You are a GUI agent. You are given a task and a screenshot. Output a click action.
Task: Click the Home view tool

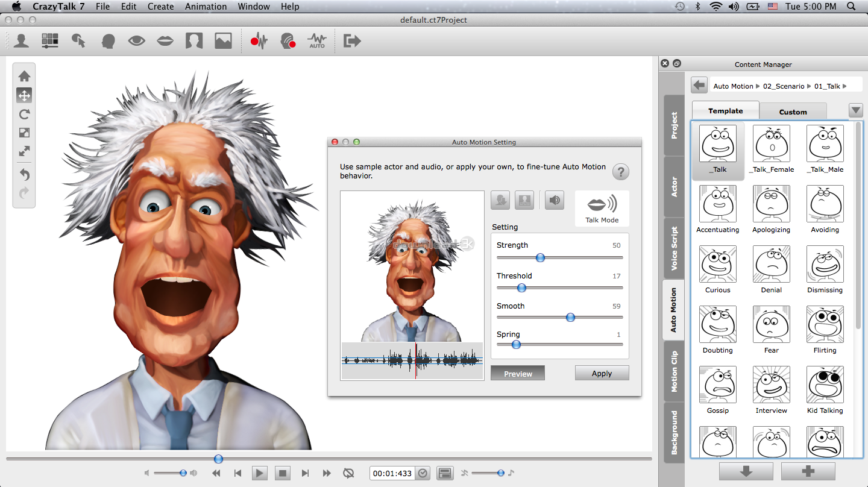tap(24, 76)
